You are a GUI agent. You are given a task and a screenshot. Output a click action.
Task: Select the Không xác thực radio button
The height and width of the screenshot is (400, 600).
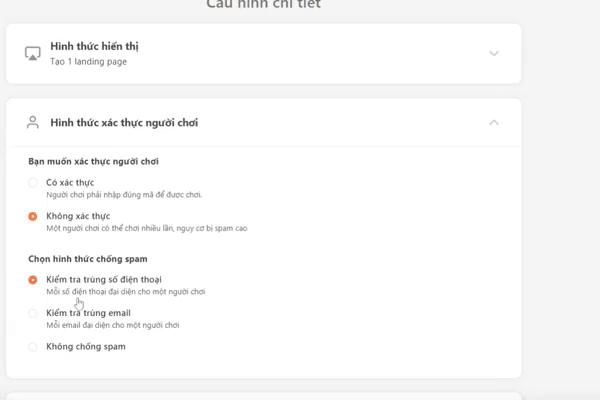point(33,216)
